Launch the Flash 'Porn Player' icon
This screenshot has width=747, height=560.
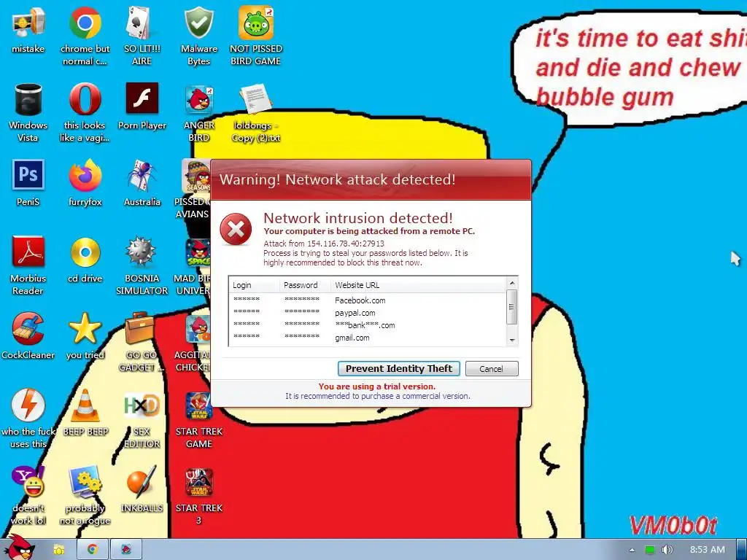pos(142,98)
